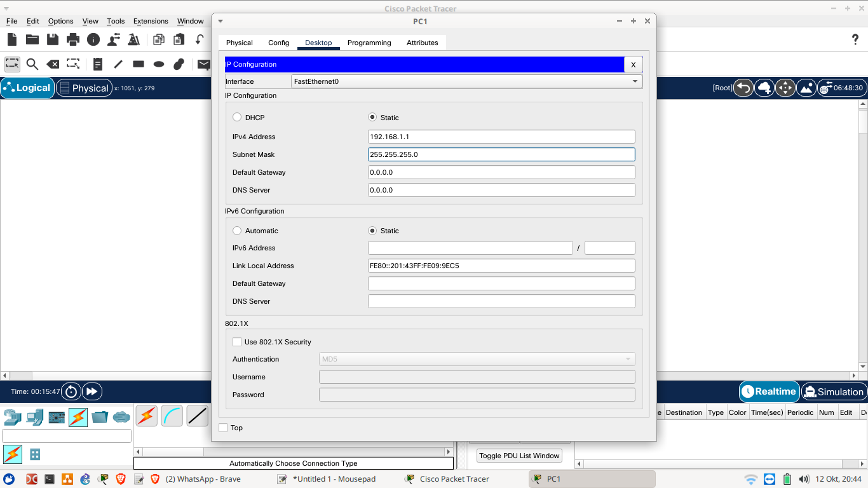The image size is (868, 488).
Task: Select the Resize Shape tool
Action: point(73,64)
